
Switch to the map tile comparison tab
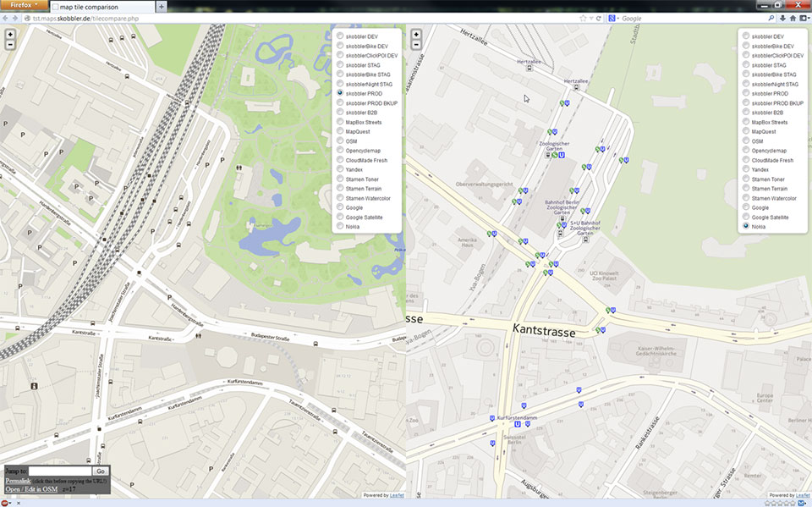coord(100,6)
